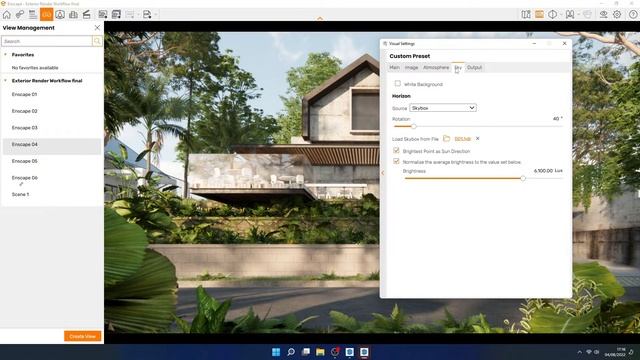
Task: Click the View Management search field
Action: click(47, 41)
